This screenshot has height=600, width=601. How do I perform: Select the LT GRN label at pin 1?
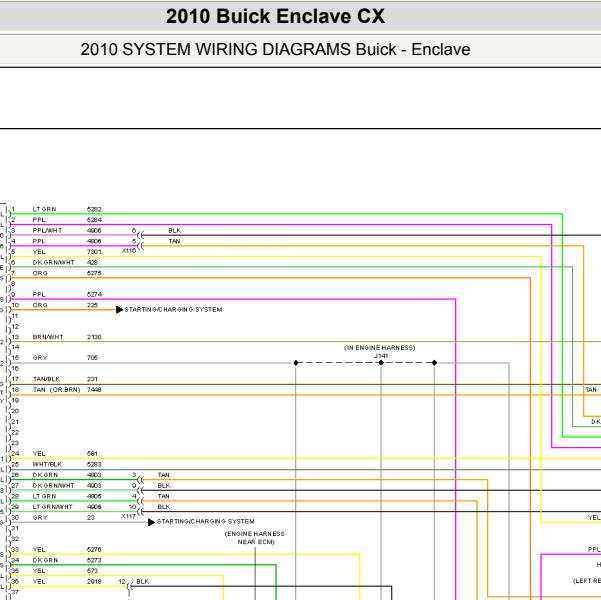[x=44, y=209]
